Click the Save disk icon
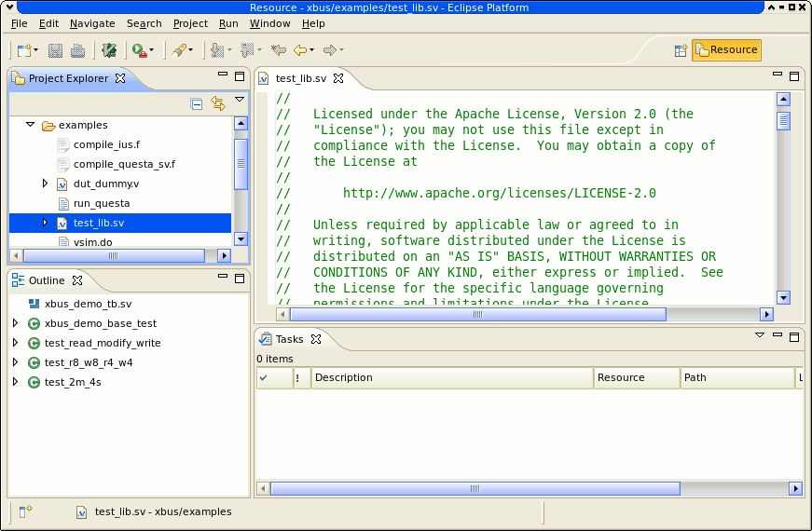 tap(55, 50)
